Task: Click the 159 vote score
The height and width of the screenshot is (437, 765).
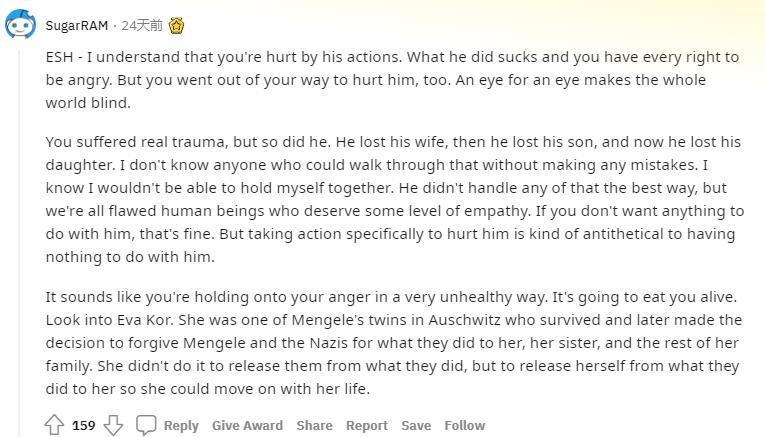Action: coord(83,425)
